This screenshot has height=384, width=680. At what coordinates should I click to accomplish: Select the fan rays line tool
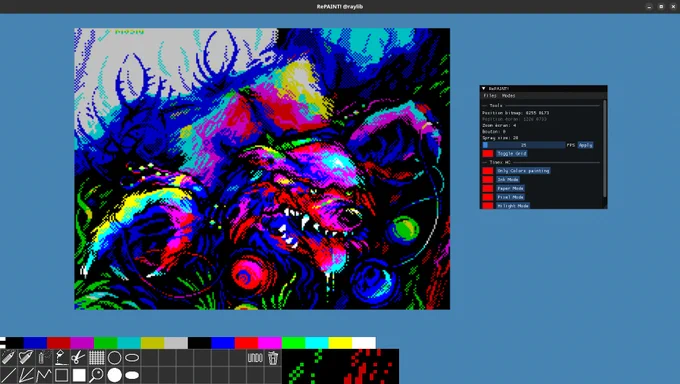pyautogui.click(x=26, y=375)
